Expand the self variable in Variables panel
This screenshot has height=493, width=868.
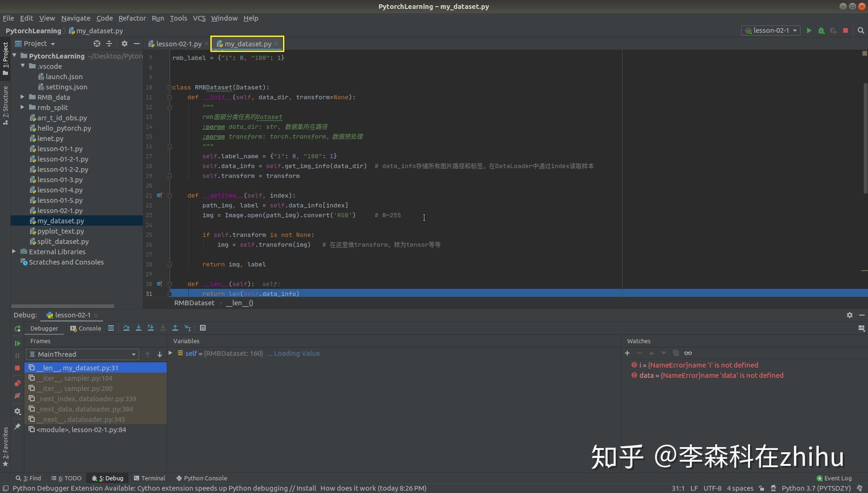170,353
